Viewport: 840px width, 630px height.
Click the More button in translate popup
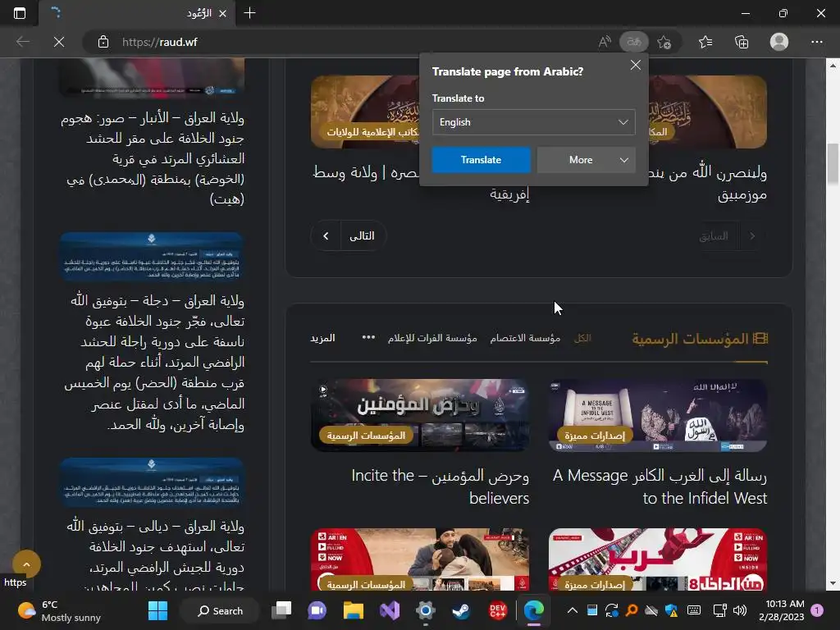coord(581,160)
